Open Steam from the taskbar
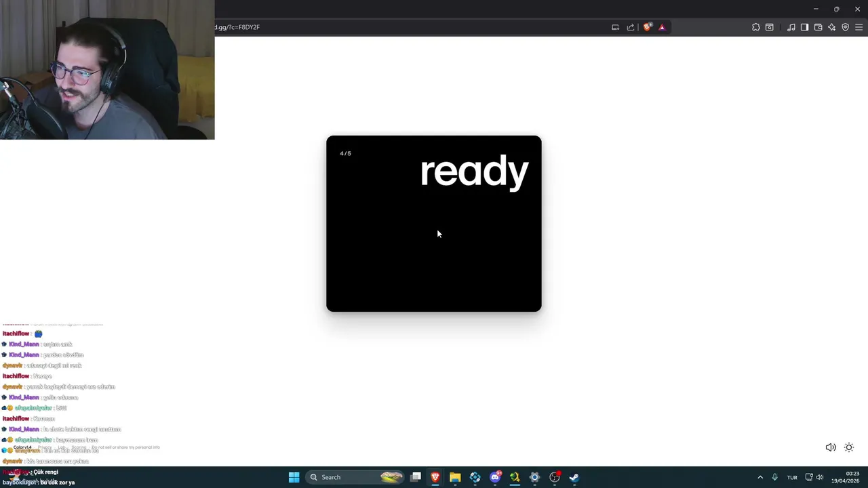Image resolution: width=868 pixels, height=488 pixels. pyautogui.click(x=574, y=477)
